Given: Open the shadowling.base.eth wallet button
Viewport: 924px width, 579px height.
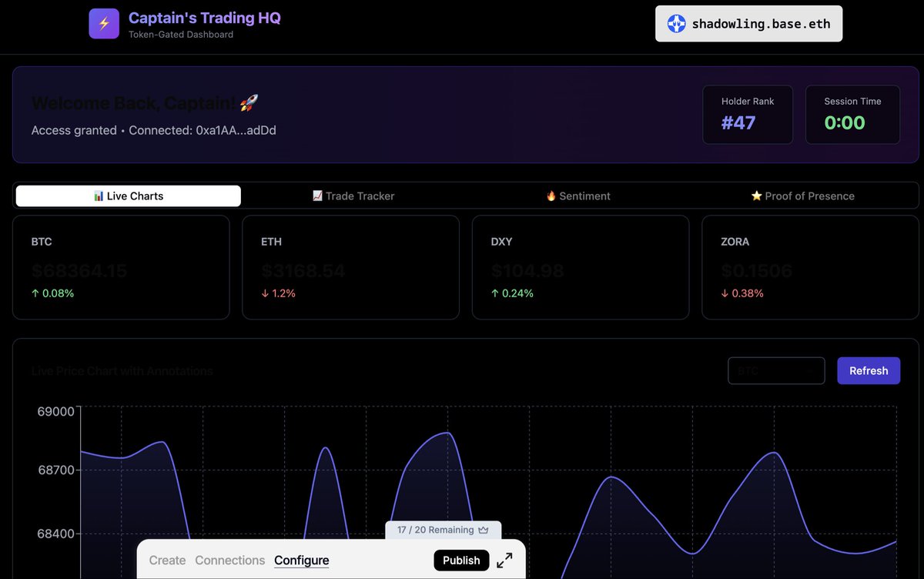Looking at the screenshot, I should coord(748,24).
